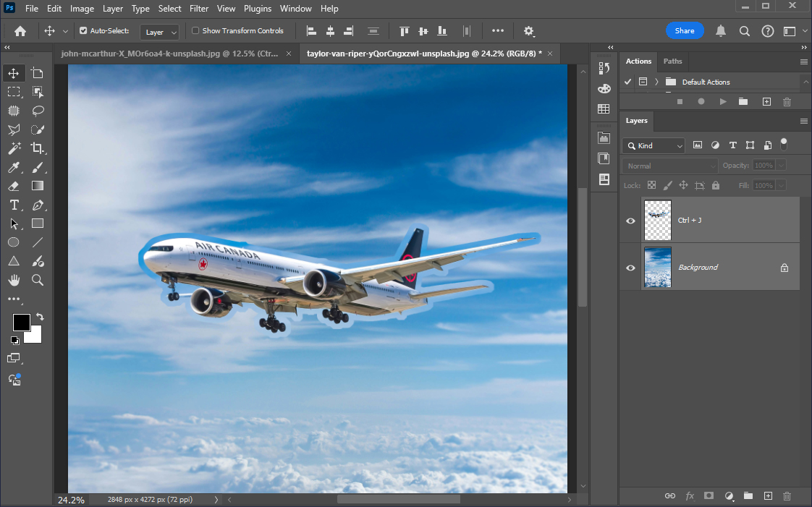Enable Show Transform Controls checkbox
The image size is (812, 507).
tap(195, 30)
